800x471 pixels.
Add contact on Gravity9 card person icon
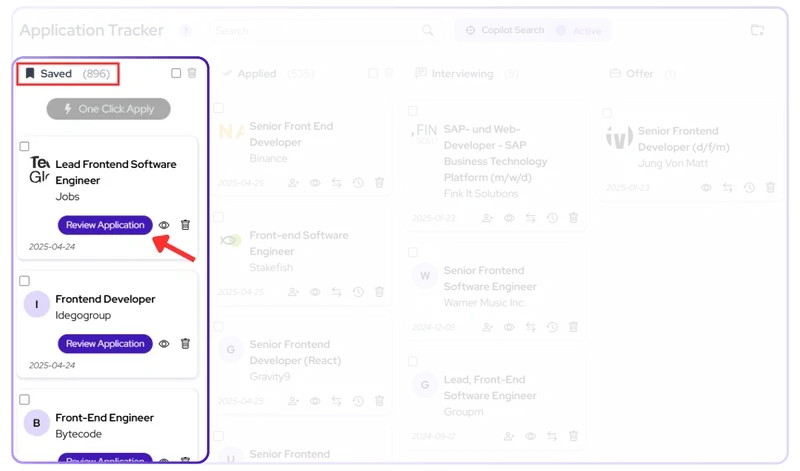point(293,401)
